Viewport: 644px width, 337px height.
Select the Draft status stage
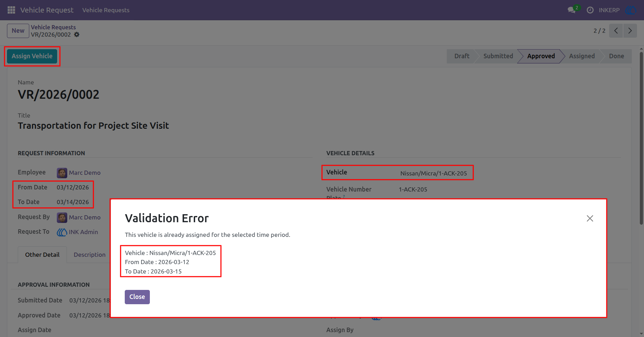[x=462, y=56]
